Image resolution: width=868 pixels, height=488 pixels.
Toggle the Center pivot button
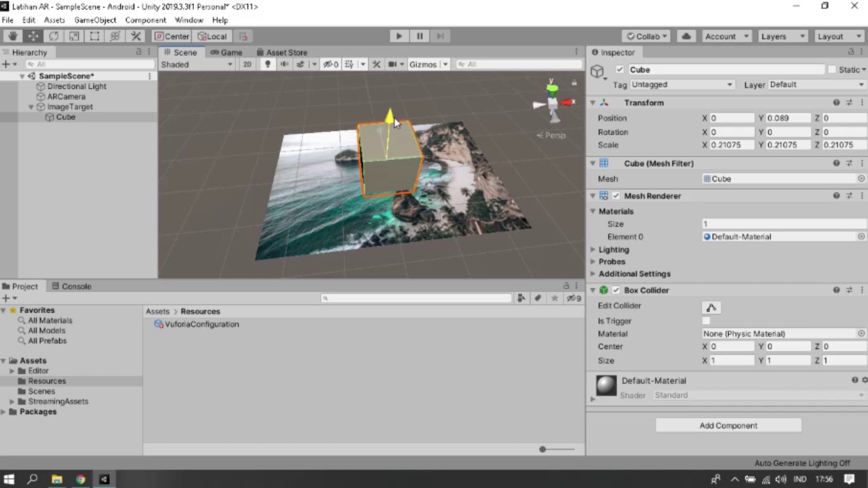[x=172, y=37]
